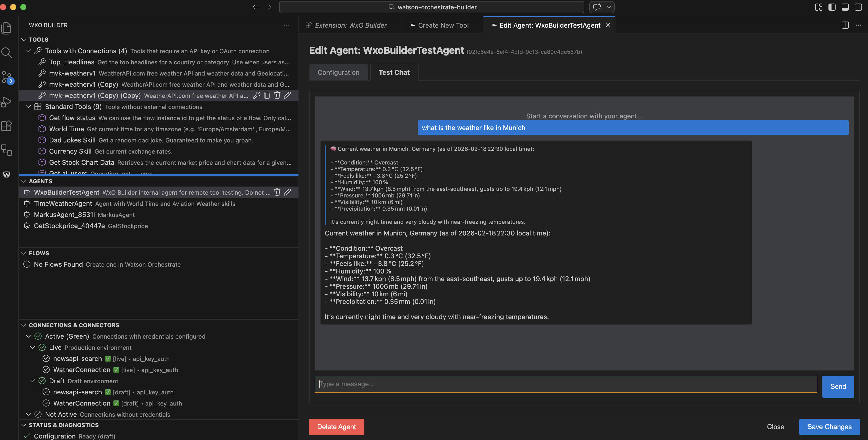Open connection key icon for mvk-weatherv1 (Copy) (Copy)
The height and width of the screenshot is (440, 868).
[x=257, y=95]
